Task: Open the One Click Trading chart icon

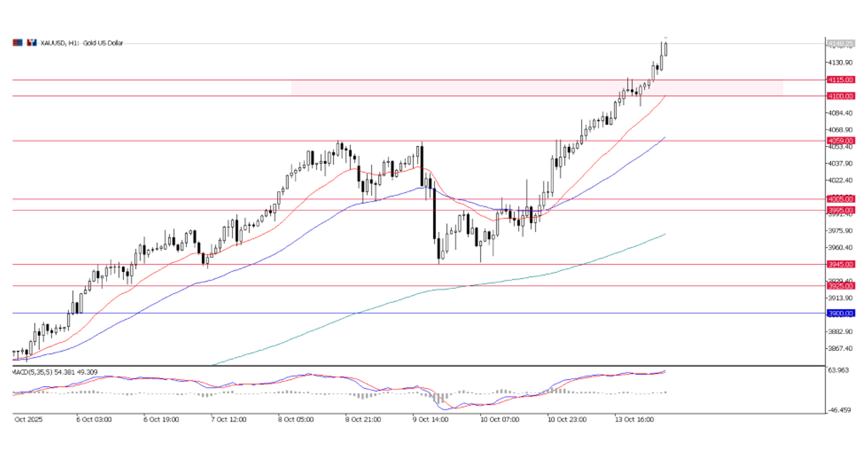Action: pos(31,43)
